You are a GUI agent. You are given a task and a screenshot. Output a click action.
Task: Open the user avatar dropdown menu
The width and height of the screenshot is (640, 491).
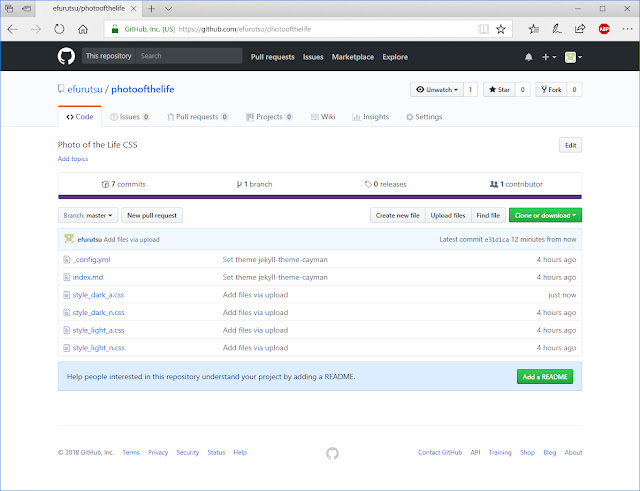573,57
